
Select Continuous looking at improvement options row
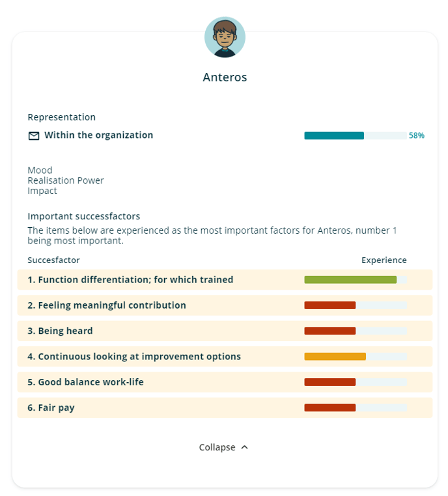(225, 357)
